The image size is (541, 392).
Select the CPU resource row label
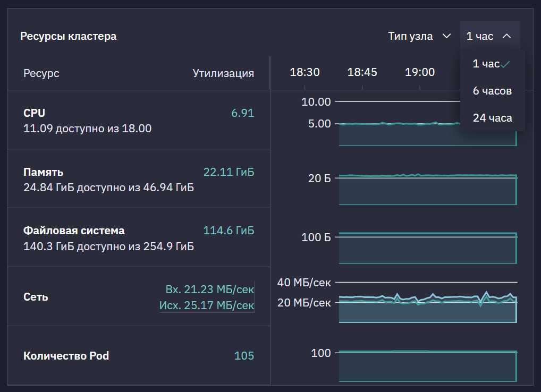pyautogui.click(x=34, y=113)
